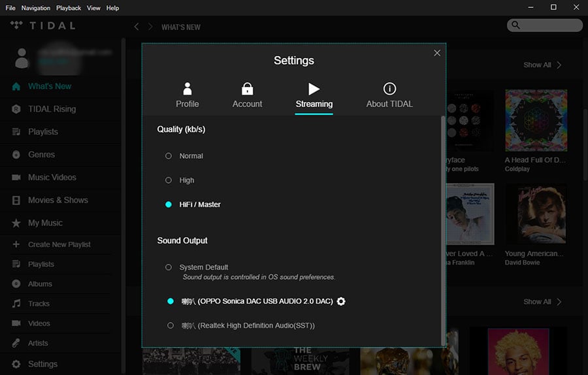Open the Profile settings tab
This screenshot has width=588, height=375.
[x=188, y=95]
